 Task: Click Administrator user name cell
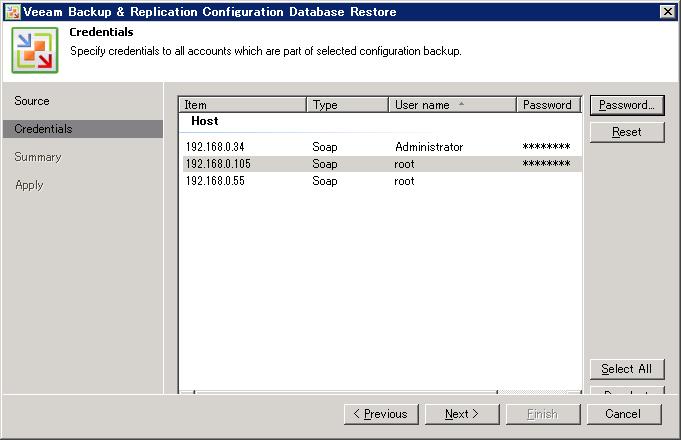pyautogui.click(x=429, y=147)
